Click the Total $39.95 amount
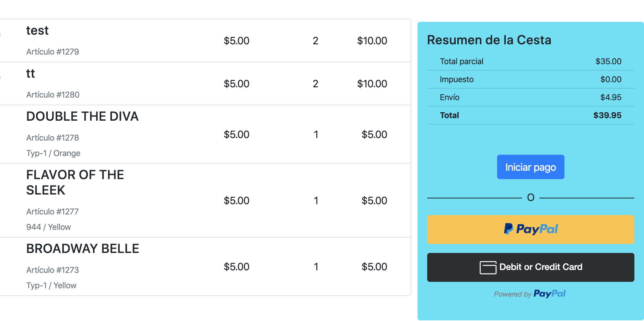Image resolution: width=644 pixels, height=321 pixels. tap(607, 115)
